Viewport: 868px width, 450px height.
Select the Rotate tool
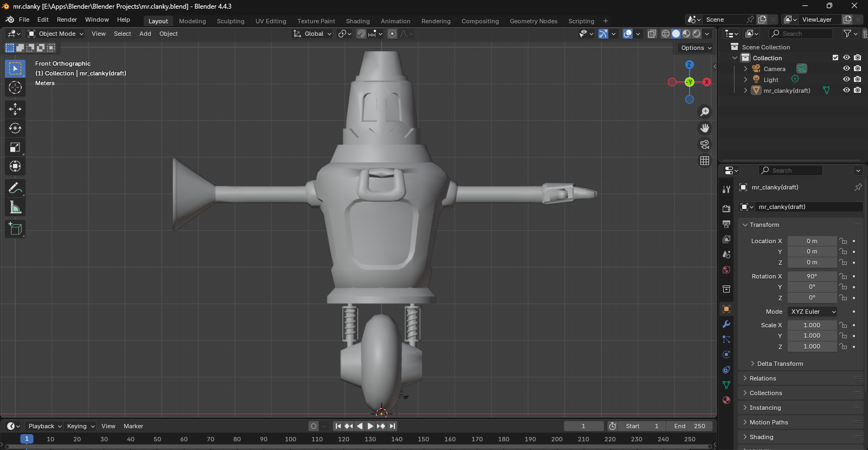point(15,128)
